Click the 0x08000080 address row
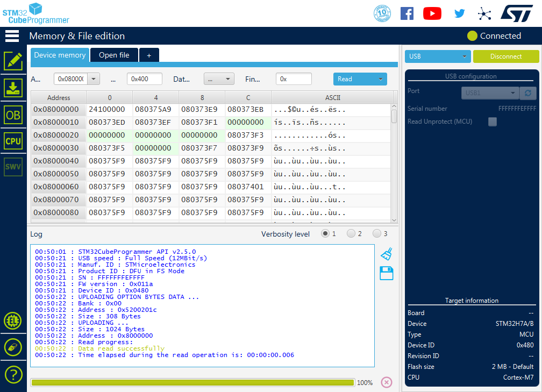 click(x=59, y=212)
